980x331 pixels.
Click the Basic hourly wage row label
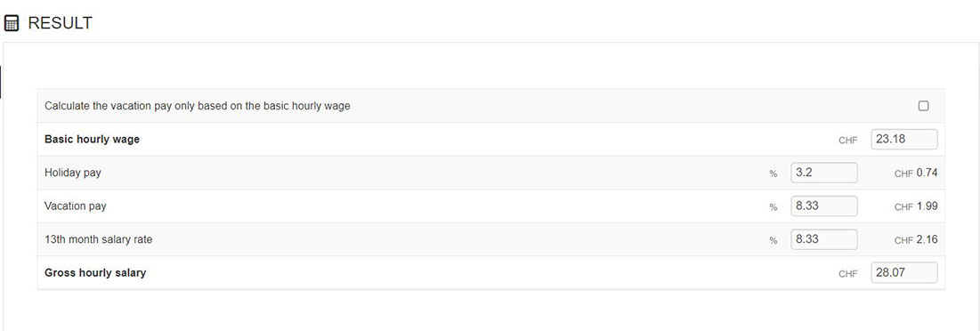[x=92, y=140]
